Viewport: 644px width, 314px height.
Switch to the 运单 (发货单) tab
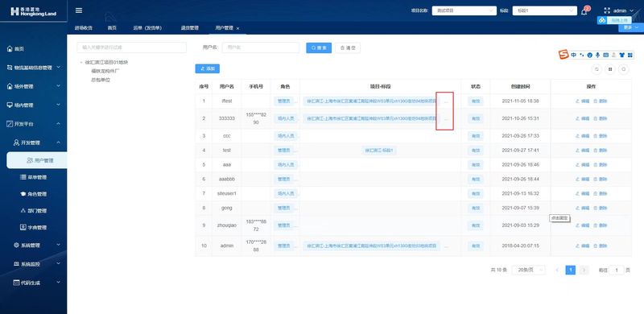click(x=147, y=28)
